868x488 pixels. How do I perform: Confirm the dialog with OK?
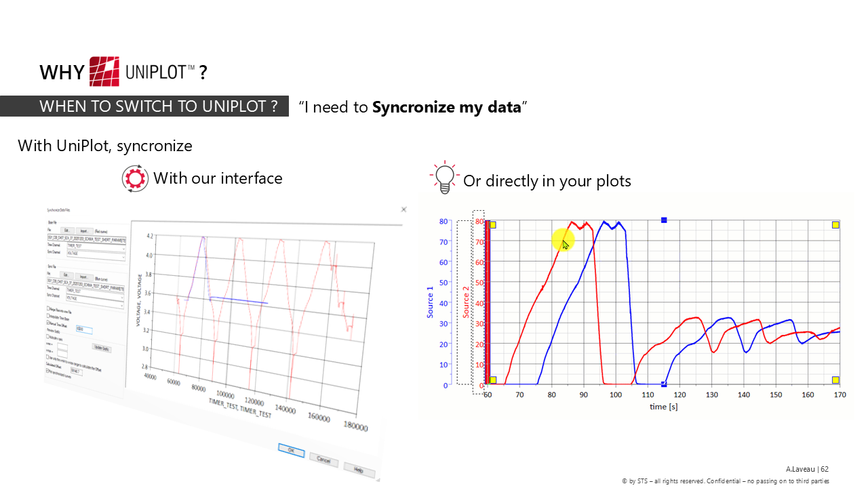(292, 449)
